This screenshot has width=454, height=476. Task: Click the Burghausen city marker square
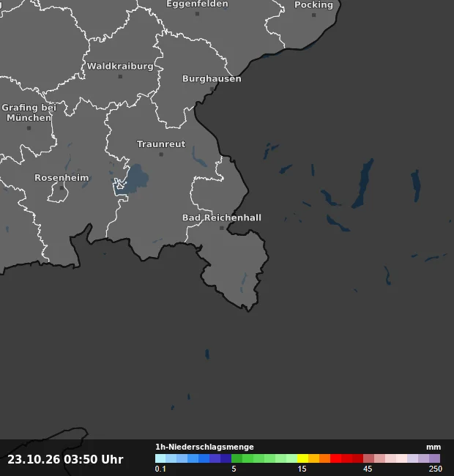coord(212,89)
